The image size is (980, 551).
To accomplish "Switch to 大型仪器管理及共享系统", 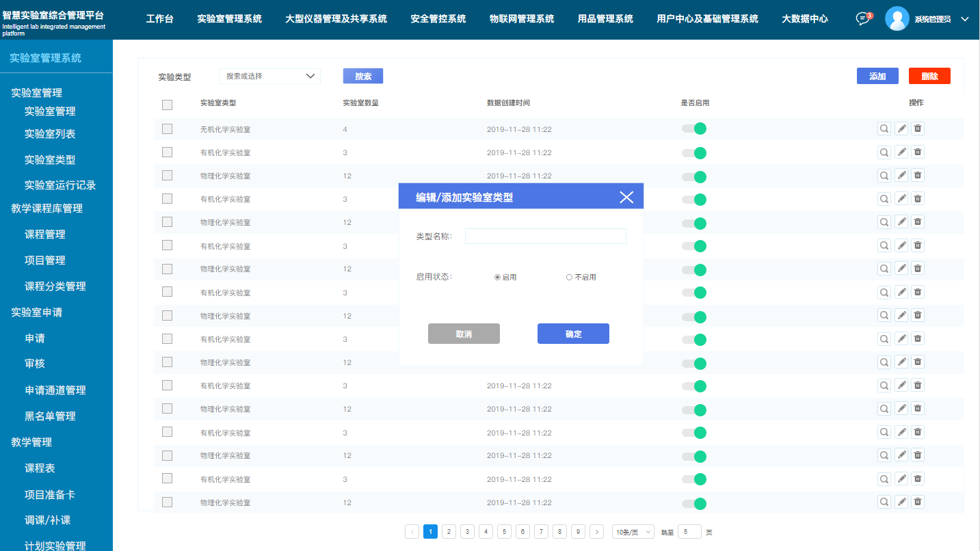I will (336, 19).
